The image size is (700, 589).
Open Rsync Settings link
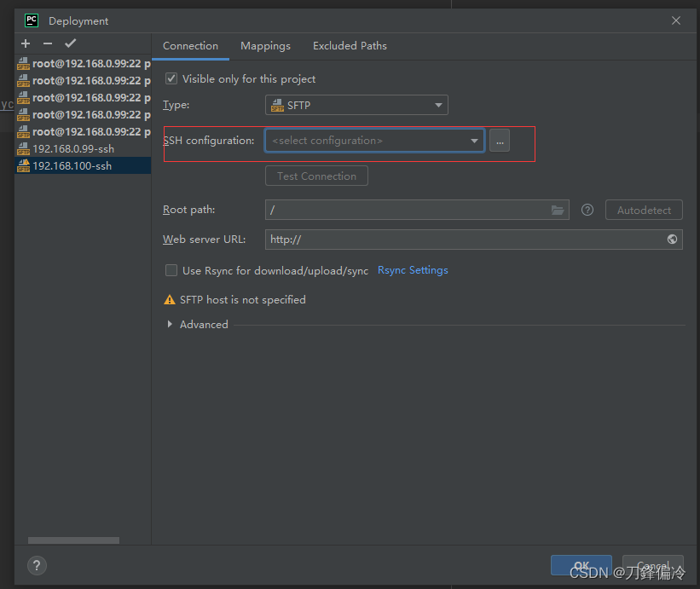pyautogui.click(x=413, y=269)
